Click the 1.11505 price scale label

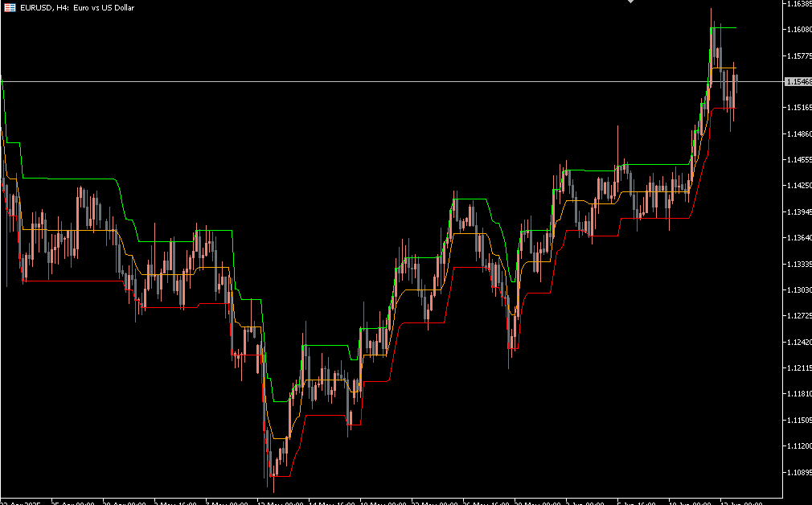798,420
